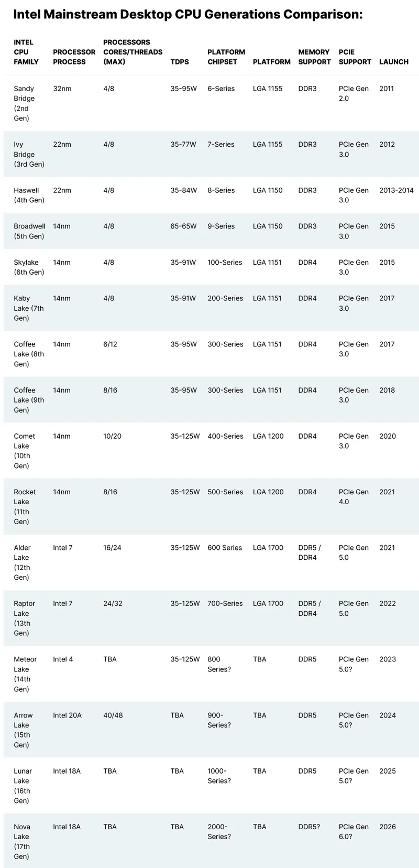
Task: Click the Comet Lake (10th Gen) cell
Action: pos(24,451)
